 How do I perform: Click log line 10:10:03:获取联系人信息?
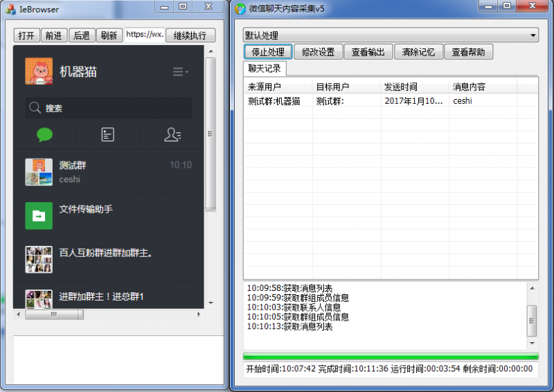click(x=294, y=308)
